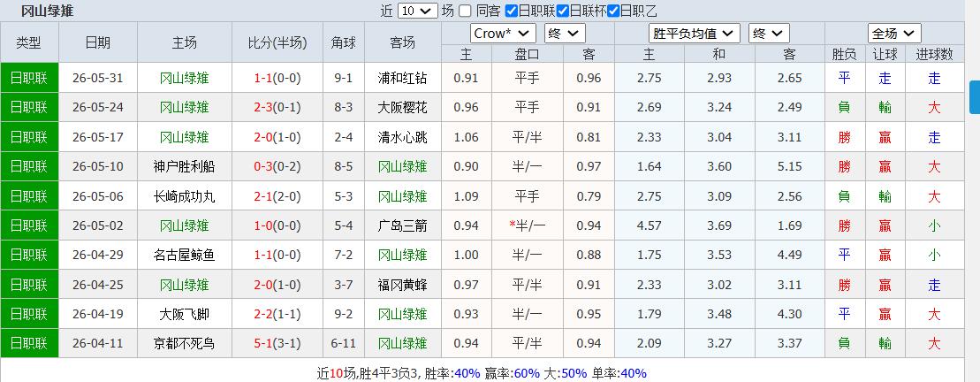Viewport: 980px width, 382px height.
Task: Click away team 广岛三箭
Action: click(x=402, y=225)
